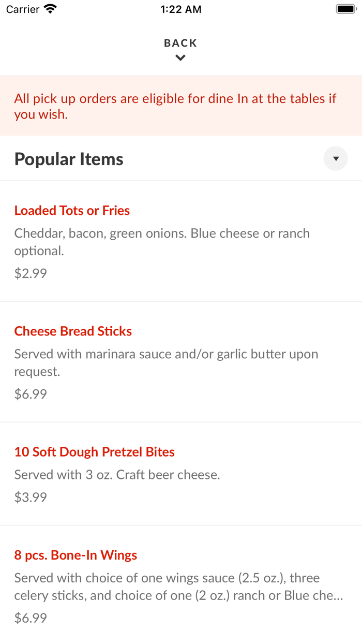Collapse the Popular Items section arrow

pyautogui.click(x=336, y=159)
